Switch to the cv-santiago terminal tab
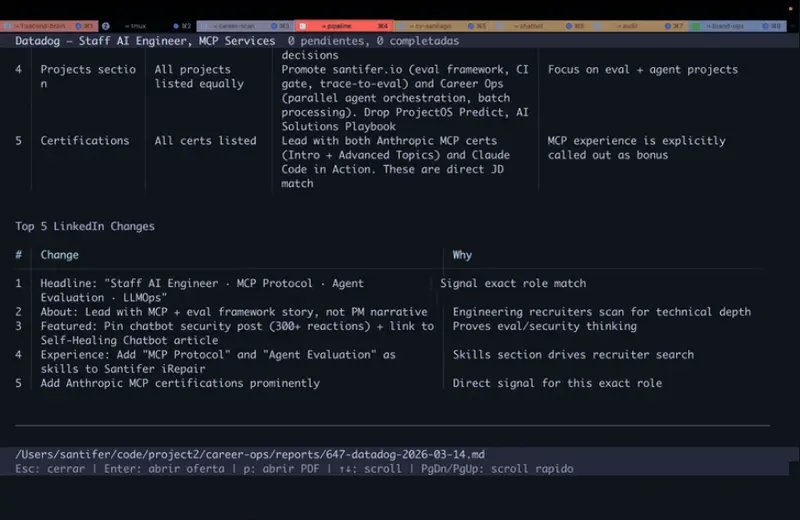800x520 pixels. pos(442,26)
